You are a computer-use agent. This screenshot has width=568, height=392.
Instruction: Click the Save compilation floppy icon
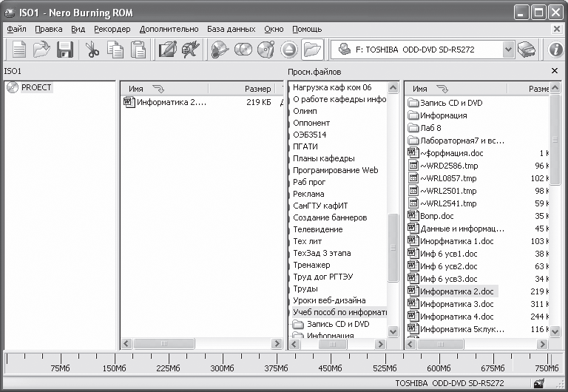coord(64,50)
